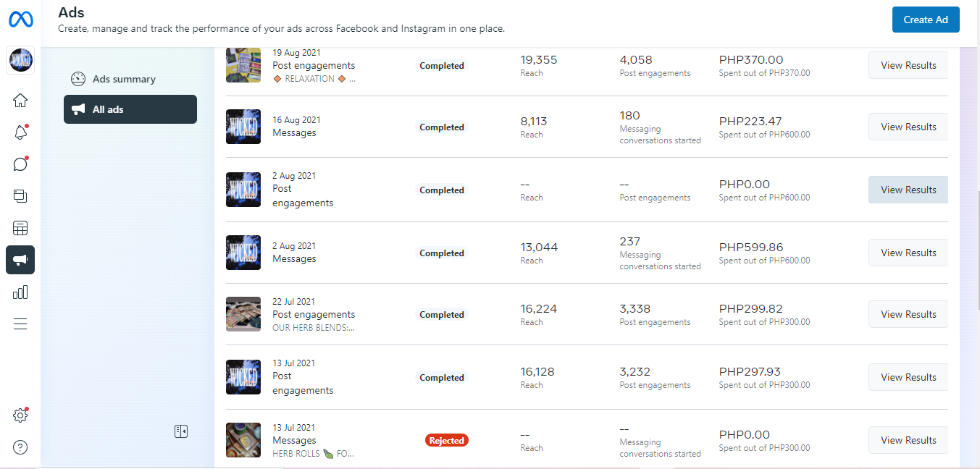This screenshot has width=980, height=469.
Task: Open the Settings gear icon
Action: click(x=20, y=415)
